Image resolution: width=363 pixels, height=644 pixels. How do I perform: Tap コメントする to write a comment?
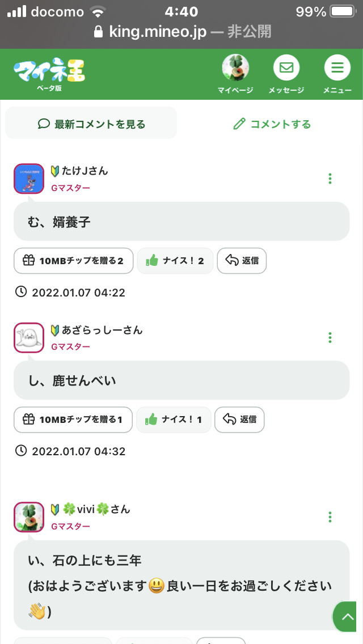pyautogui.click(x=272, y=124)
